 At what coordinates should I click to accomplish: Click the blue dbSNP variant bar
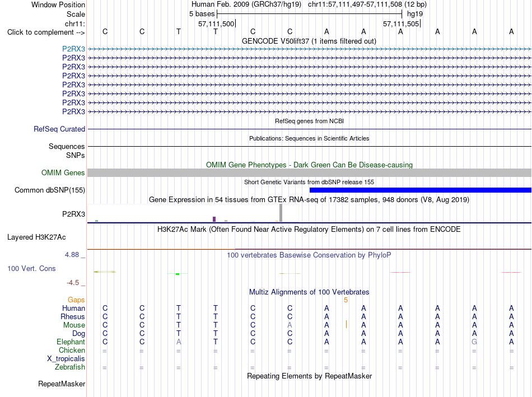tap(421, 190)
